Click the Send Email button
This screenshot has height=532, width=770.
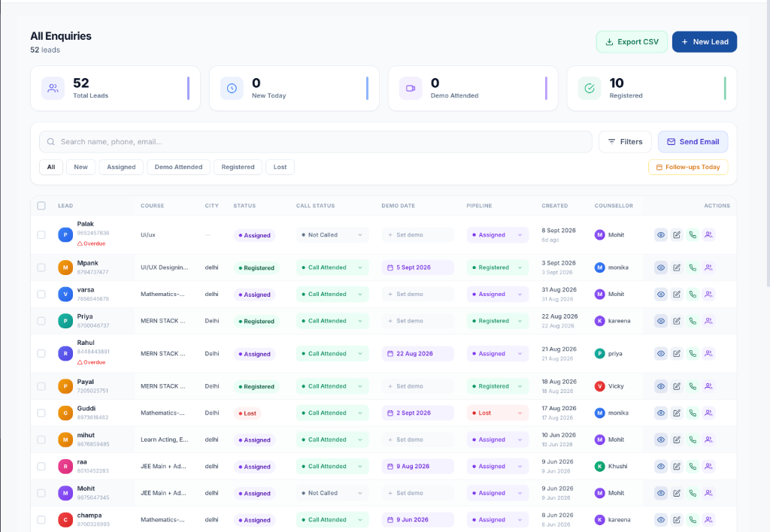(x=693, y=142)
